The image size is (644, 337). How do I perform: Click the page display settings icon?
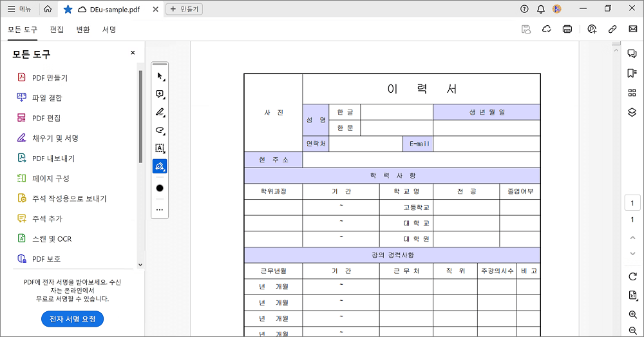(632, 295)
